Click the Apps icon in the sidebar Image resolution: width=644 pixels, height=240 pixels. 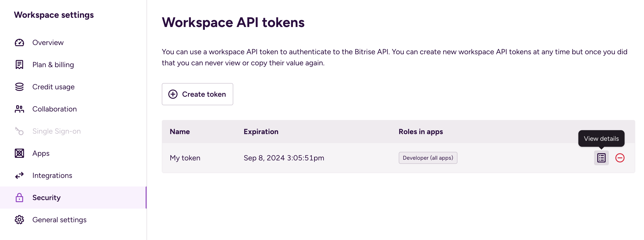[x=19, y=153]
